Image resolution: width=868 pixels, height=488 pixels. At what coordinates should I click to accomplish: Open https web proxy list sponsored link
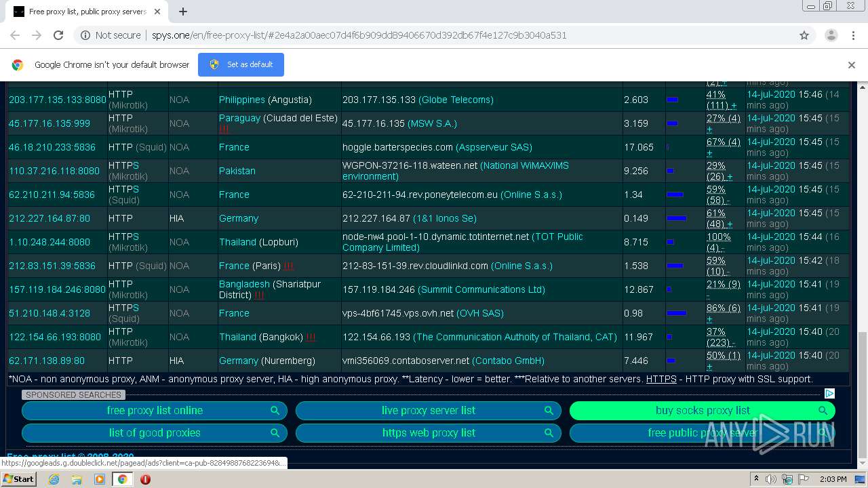(x=429, y=433)
